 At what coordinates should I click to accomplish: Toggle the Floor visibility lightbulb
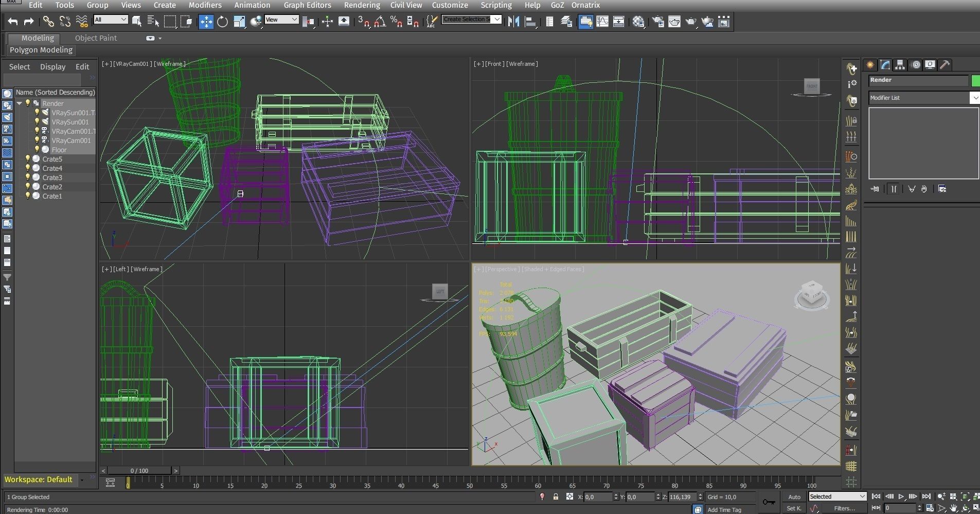pyautogui.click(x=38, y=150)
